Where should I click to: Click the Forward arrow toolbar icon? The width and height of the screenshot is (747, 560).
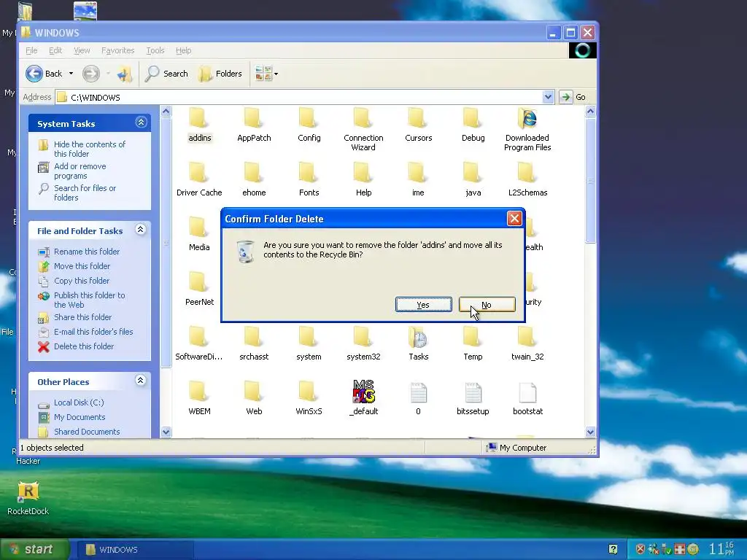pyautogui.click(x=91, y=74)
